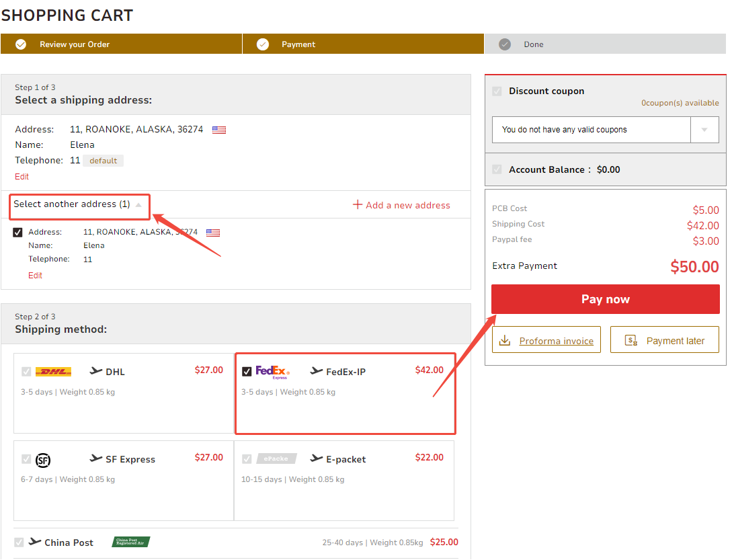The width and height of the screenshot is (732, 560).
Task: Click the FedEx Express logo
Action: click(272, 372)
